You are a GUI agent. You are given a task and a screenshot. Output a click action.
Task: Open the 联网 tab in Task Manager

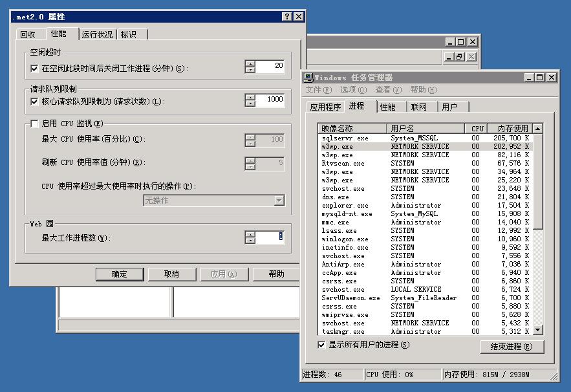click(418, 107)
